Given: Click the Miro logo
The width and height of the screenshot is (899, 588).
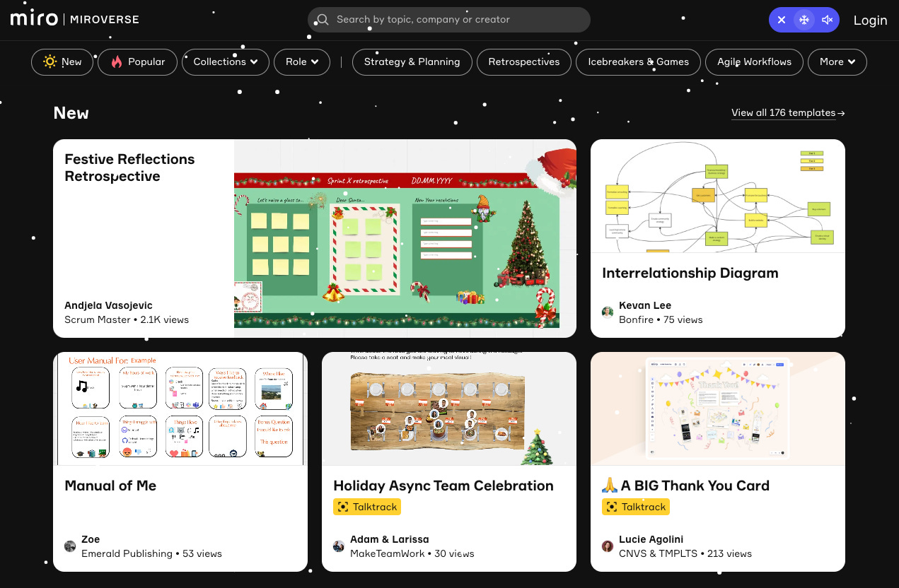Looking at the screenshot, I should click(x=34, y=19).
